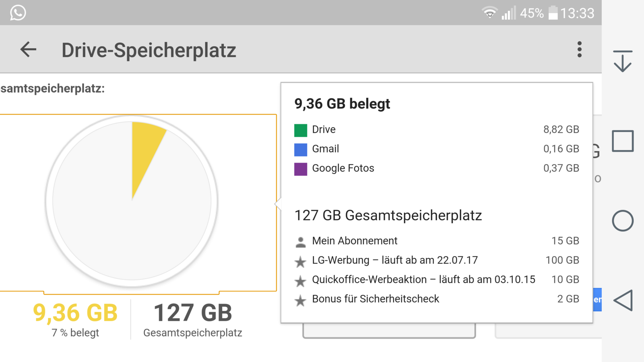Open the three-dot overflow menu
The image size is (644, 362).
(x=579, y=49)
